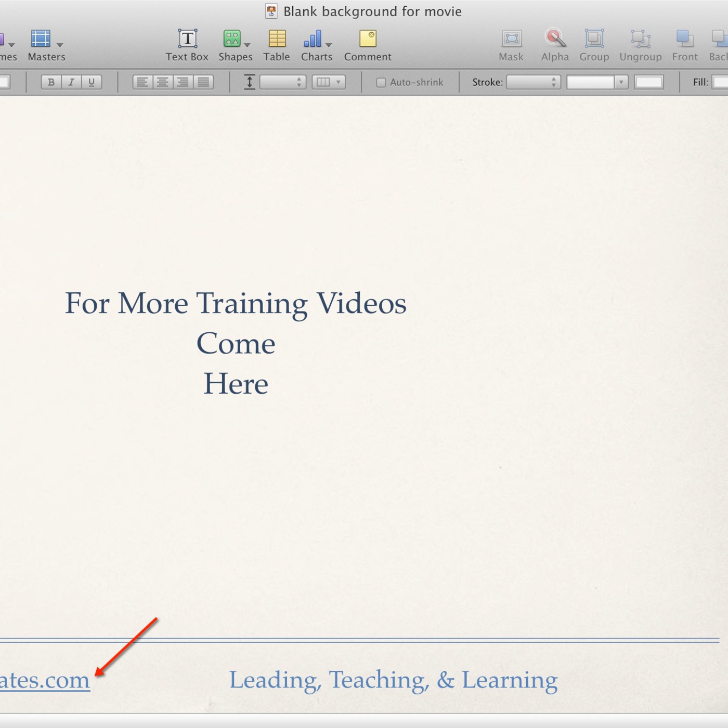This screenshot has height=728, width=728.
Task: Expand the Shapes dropdown arrow
Action: click(x=248, y=45)
